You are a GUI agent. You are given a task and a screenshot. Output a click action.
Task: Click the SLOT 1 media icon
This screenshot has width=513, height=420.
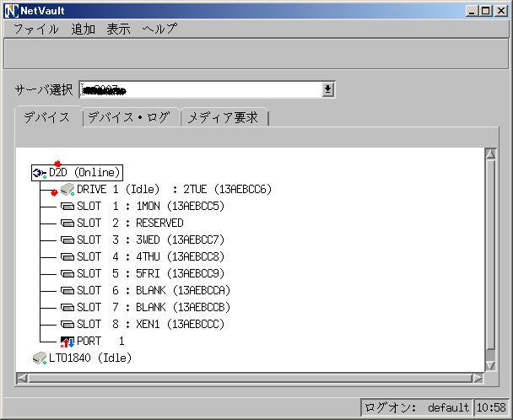tap(67, 207)
